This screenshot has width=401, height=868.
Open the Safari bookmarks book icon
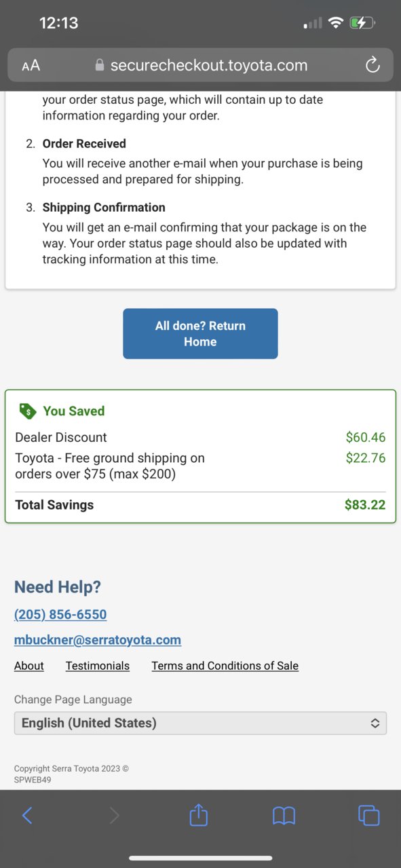284,815
